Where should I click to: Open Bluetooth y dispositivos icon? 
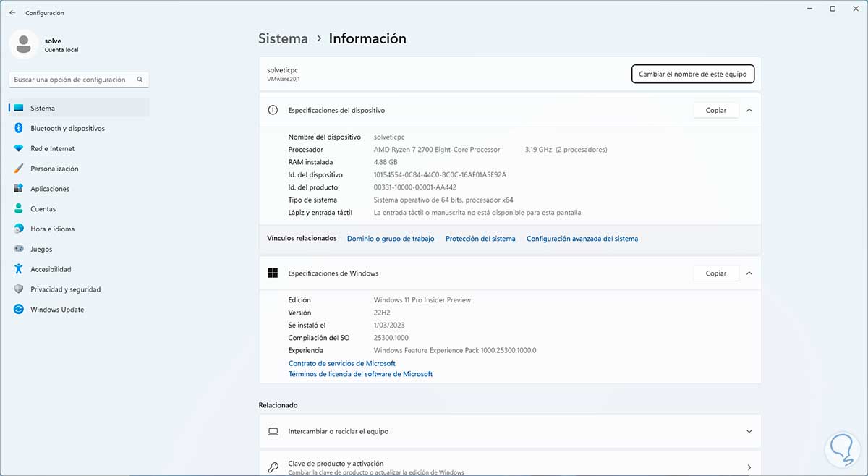pos(19,128)
